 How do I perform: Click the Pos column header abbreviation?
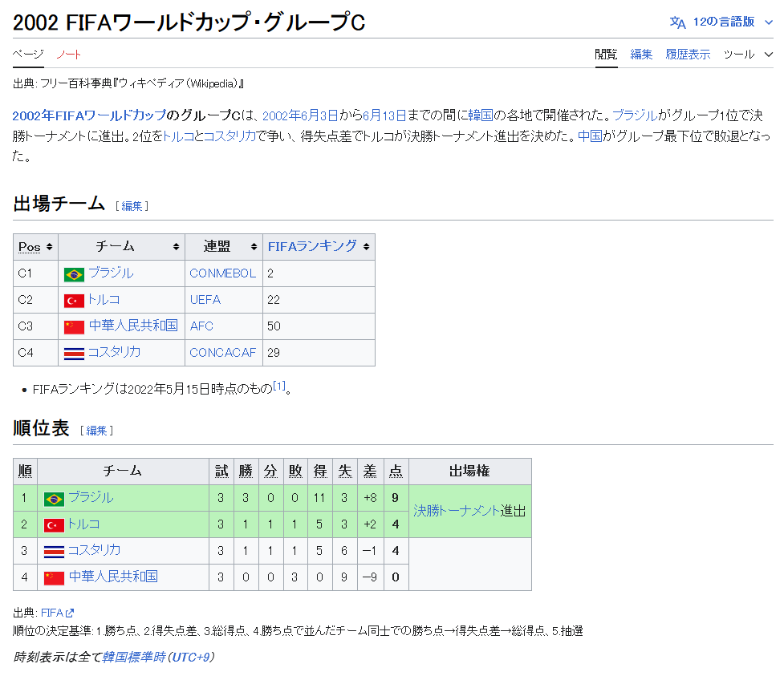30,247
